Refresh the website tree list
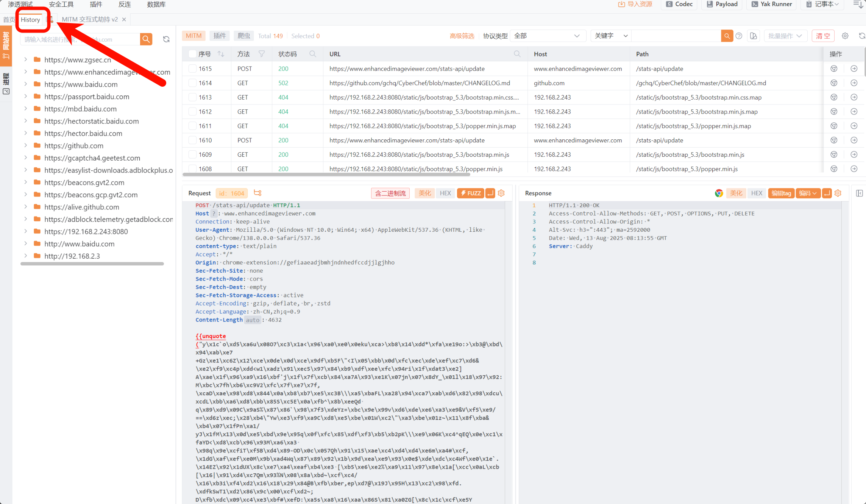 pyautogui.click(x=166, y=39)
